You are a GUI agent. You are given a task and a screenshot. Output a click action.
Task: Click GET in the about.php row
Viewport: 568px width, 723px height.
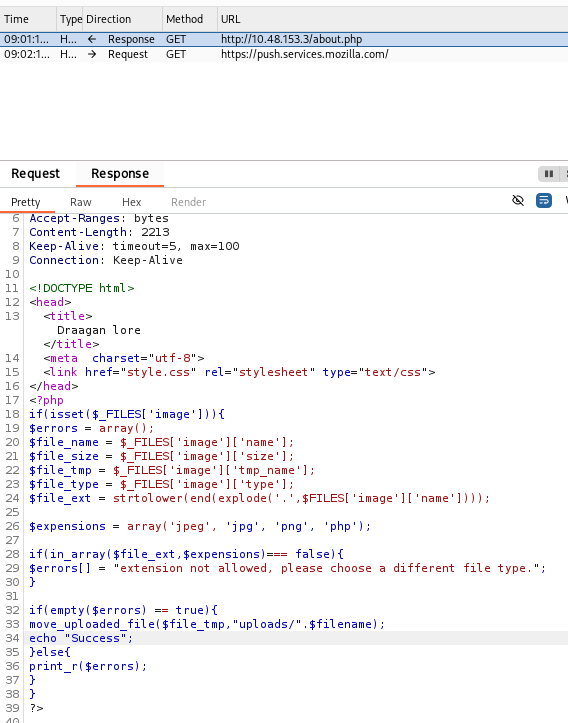176,39
